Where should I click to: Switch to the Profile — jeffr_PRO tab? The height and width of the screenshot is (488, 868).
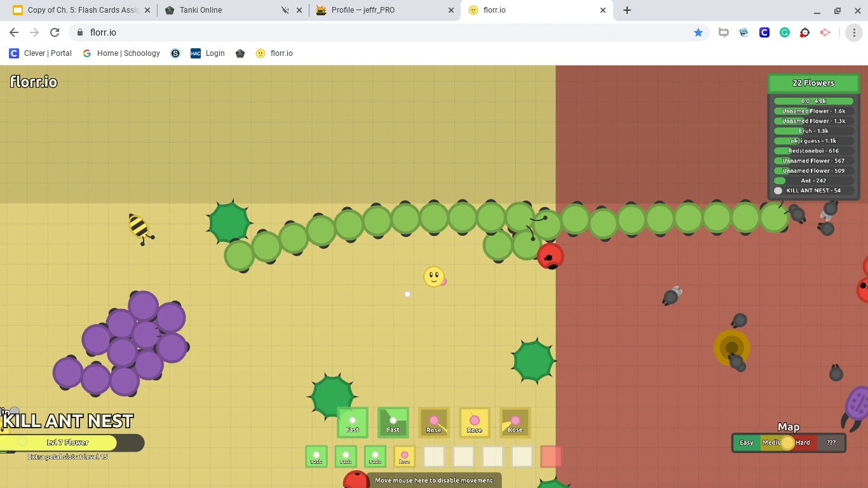pos(362,10)
